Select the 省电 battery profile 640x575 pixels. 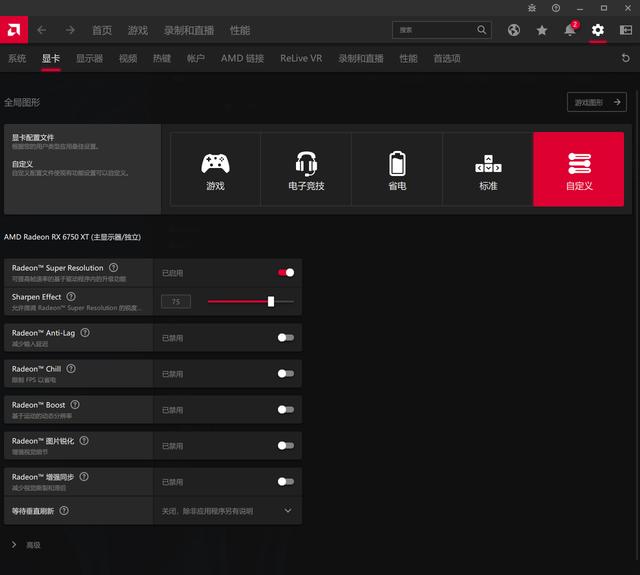[397, 169]
